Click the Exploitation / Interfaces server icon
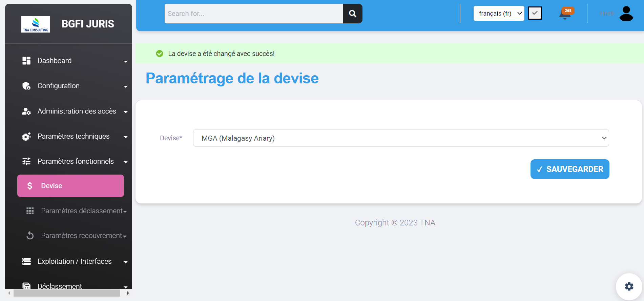 coord(26,261)
